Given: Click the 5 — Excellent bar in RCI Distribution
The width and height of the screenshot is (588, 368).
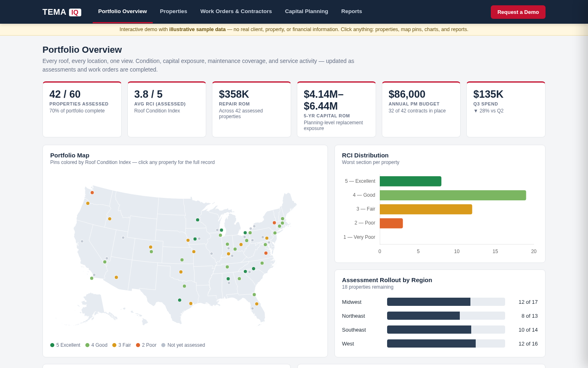Looking at the screenshot, I should (x=410, y=181).
